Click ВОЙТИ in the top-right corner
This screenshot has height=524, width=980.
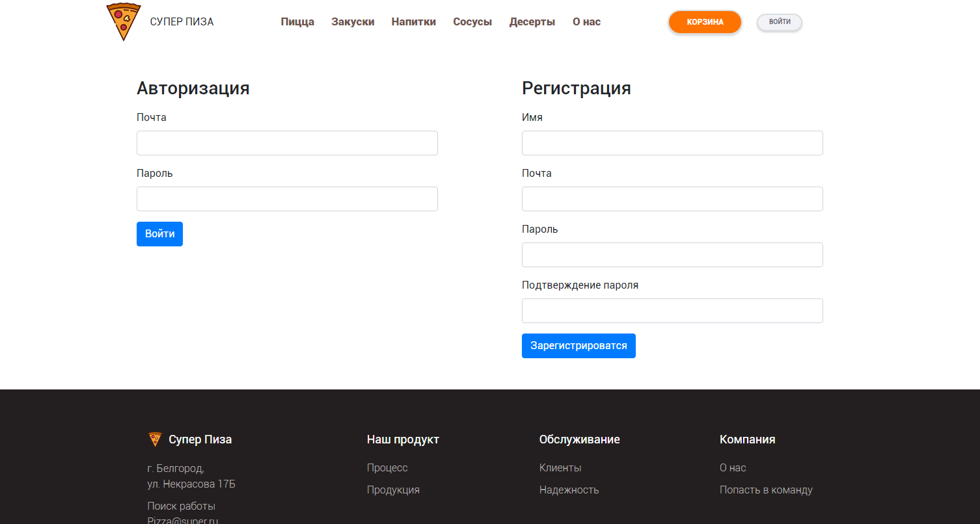tap(779, 21)
